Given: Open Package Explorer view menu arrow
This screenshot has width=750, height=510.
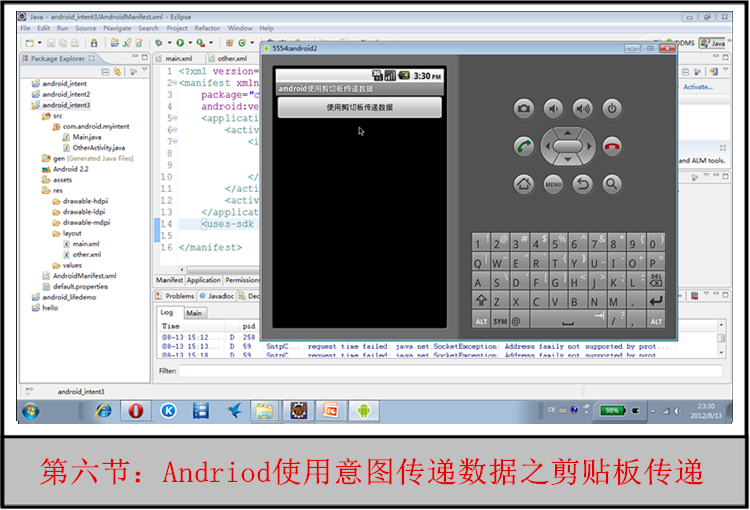Looking at the screenshot, I should pyautogui.click(x=144, y=70).
